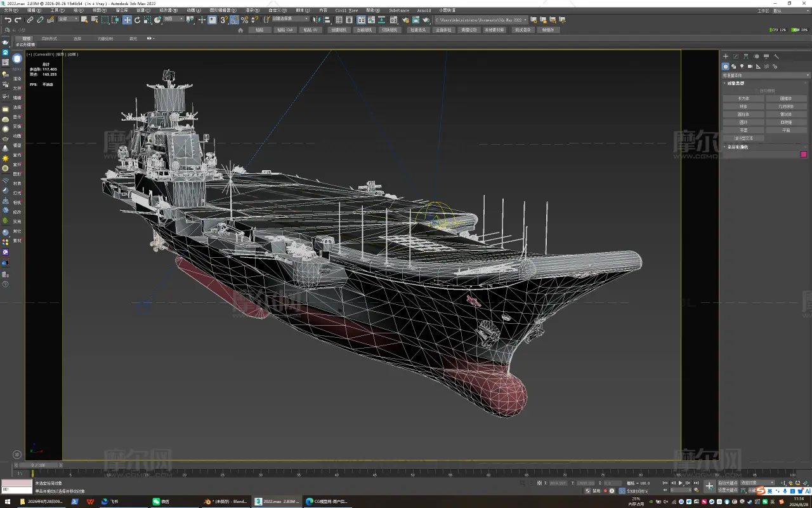Click the 四棱锥 pyramid button
Screen dimensions: 812x508
[x=786, y=122]
